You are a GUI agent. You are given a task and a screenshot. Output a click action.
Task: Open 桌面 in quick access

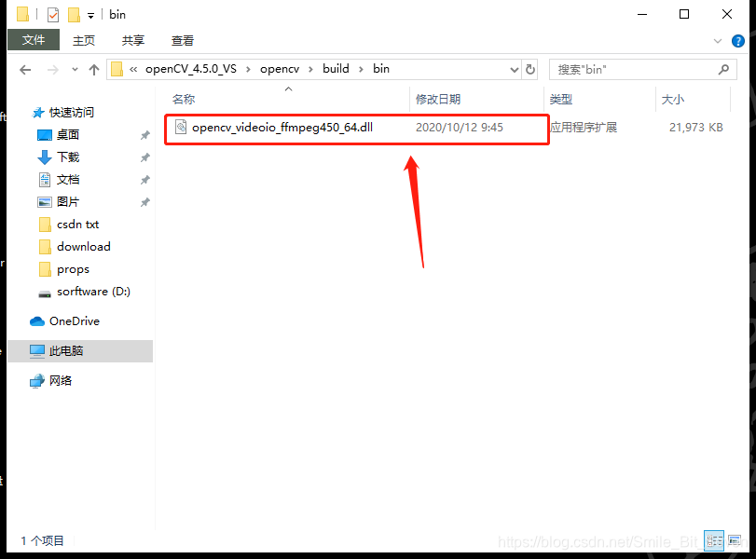[68, 135]
